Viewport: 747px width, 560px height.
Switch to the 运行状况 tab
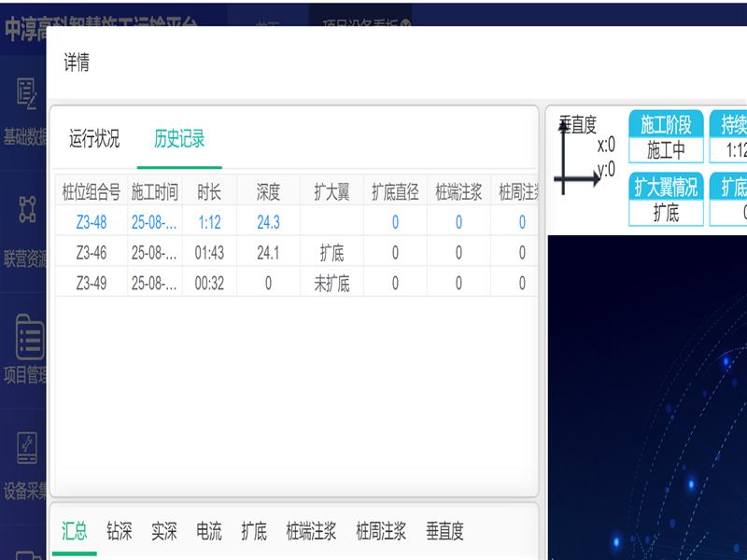click(94, 140)
